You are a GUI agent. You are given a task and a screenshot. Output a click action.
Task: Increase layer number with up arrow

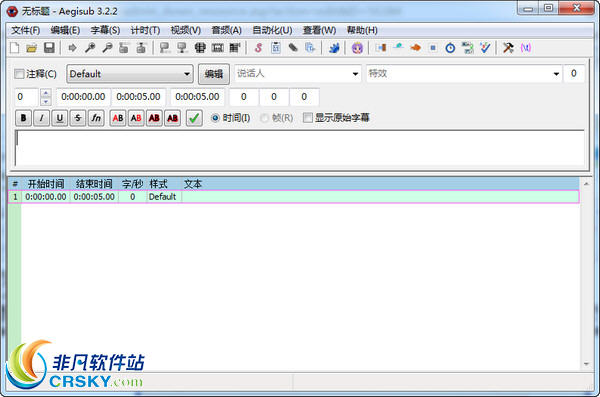46,93
